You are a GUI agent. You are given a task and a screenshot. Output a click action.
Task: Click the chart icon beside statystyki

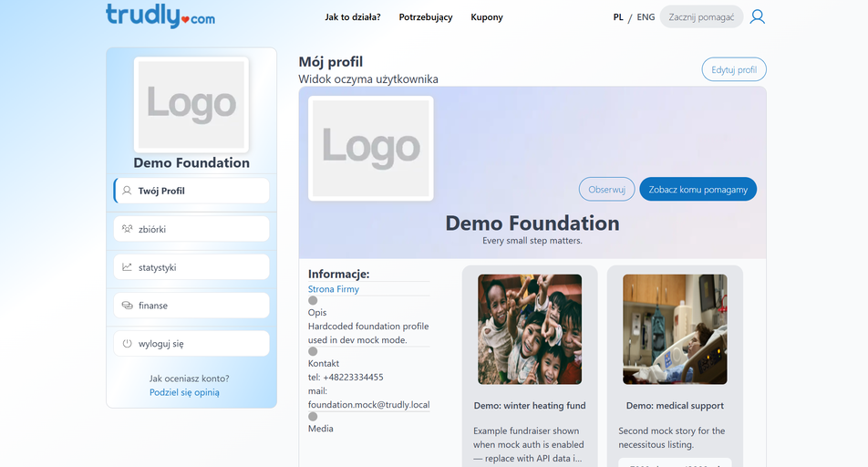pyautogui.click(x=127, y=267)
